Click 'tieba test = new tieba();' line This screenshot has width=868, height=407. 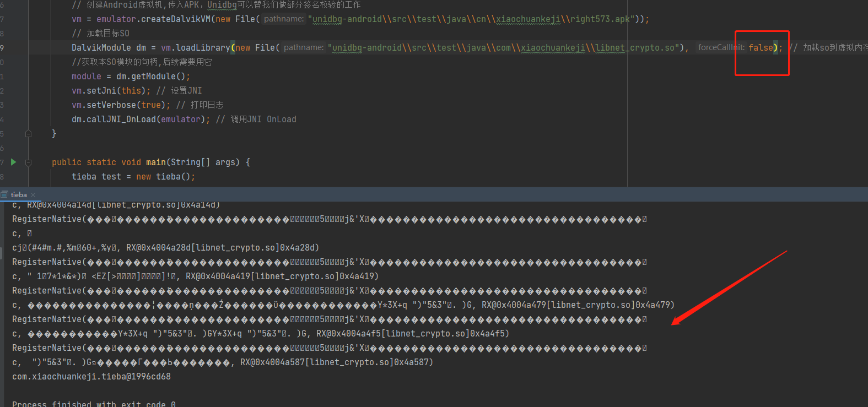click(133, 176)
